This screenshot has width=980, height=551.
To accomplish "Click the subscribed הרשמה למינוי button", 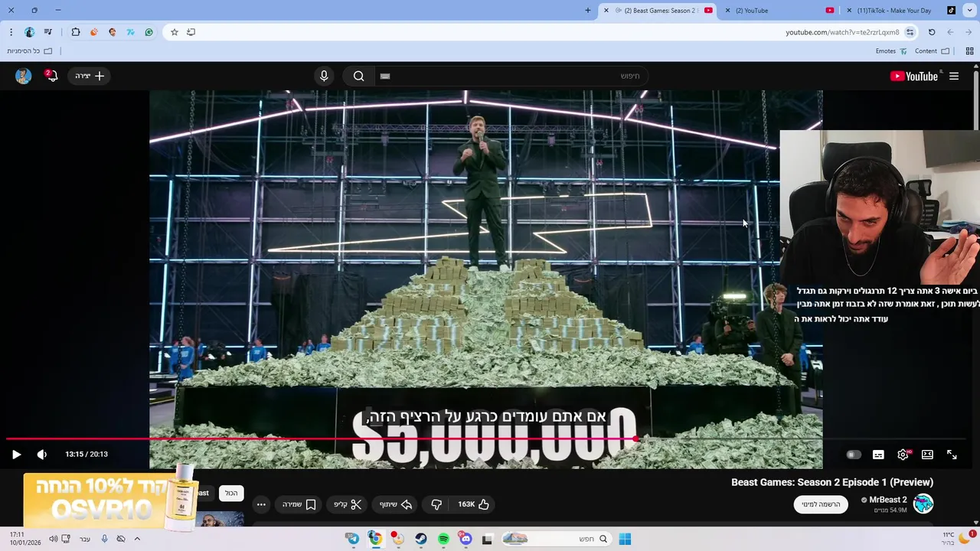I will 821,504.
